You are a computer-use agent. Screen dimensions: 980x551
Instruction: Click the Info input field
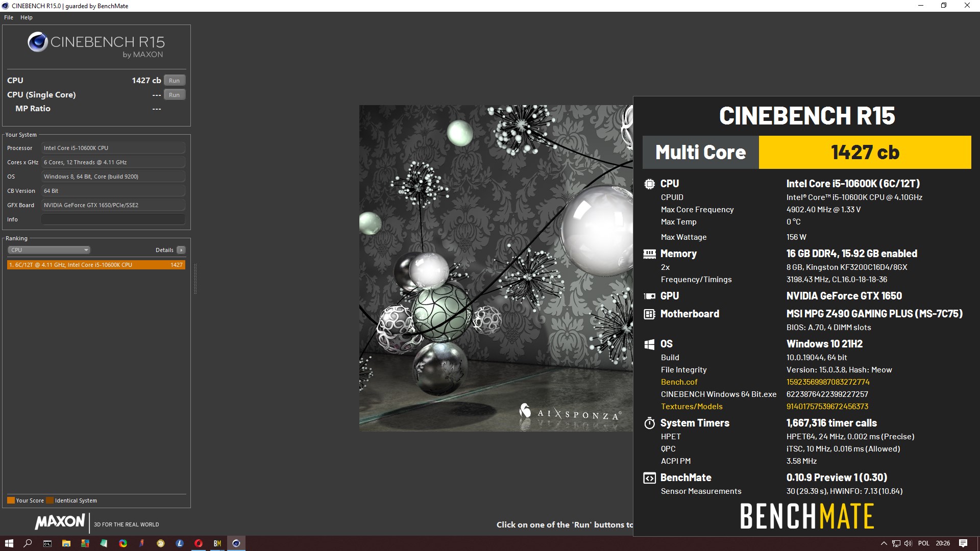(x=113, y=219)
